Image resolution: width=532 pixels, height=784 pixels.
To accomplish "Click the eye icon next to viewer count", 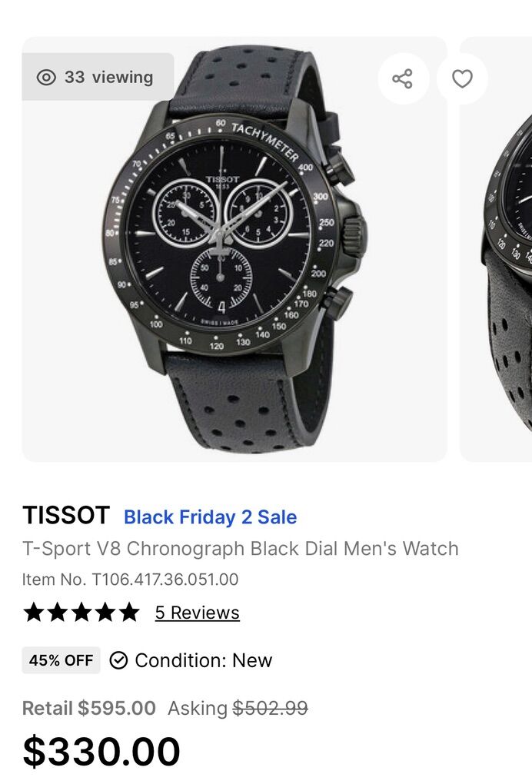I will pos(46,77).
